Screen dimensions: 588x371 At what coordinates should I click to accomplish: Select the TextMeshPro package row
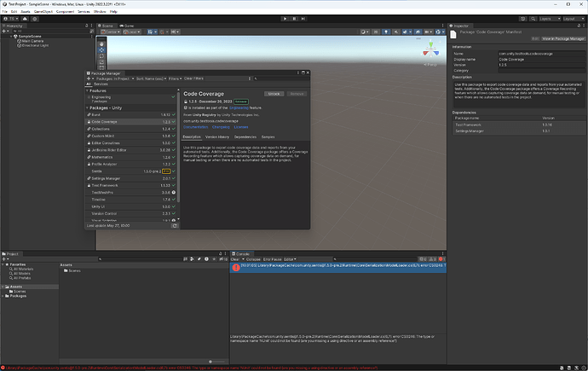pos(131,193)
